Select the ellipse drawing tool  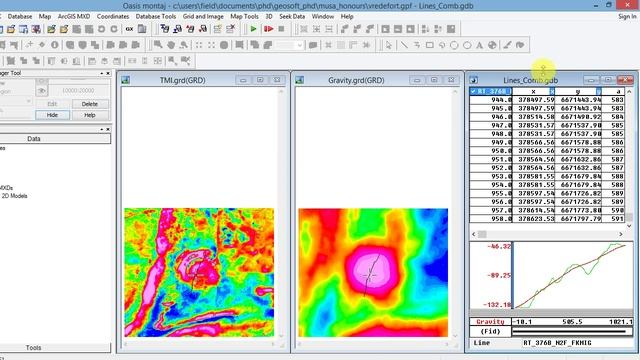point(467,45)
